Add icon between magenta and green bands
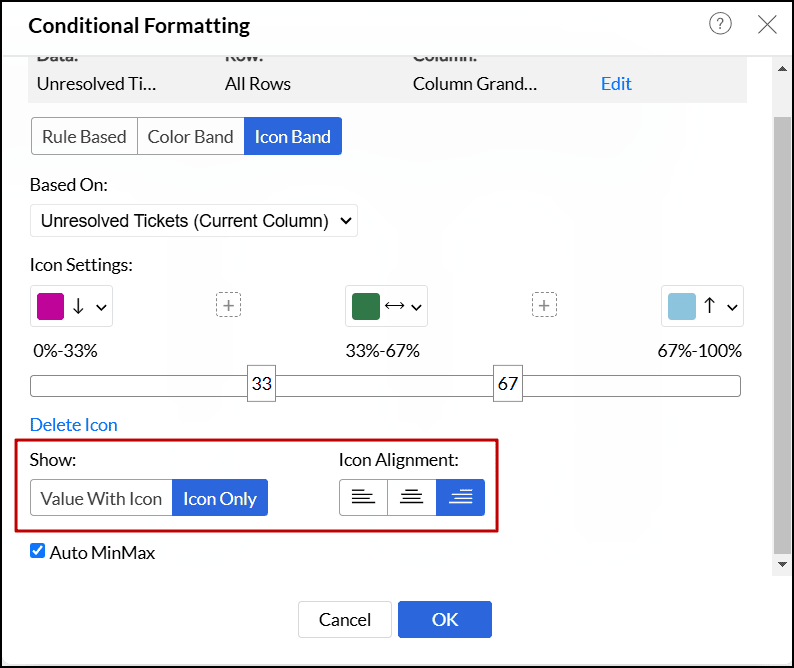This screenshot has height=668, width=794. pyautogui.click(x=229, y=306)
